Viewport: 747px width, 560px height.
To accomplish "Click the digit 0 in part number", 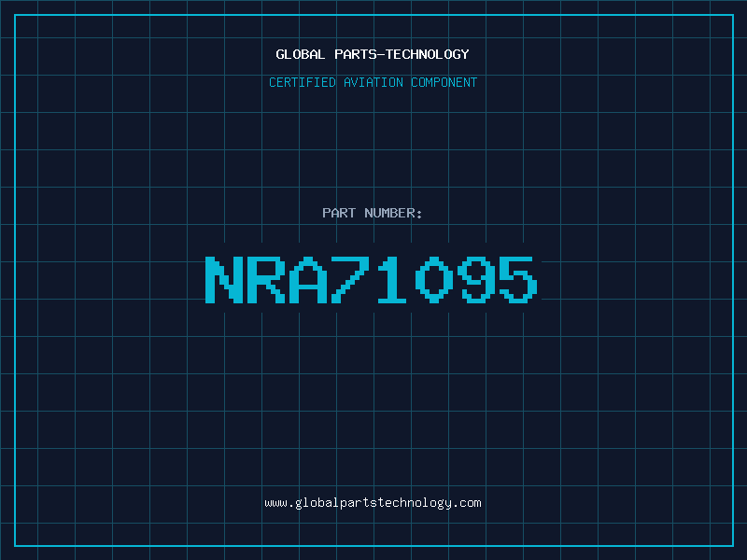I will click(x=436, y=280).
